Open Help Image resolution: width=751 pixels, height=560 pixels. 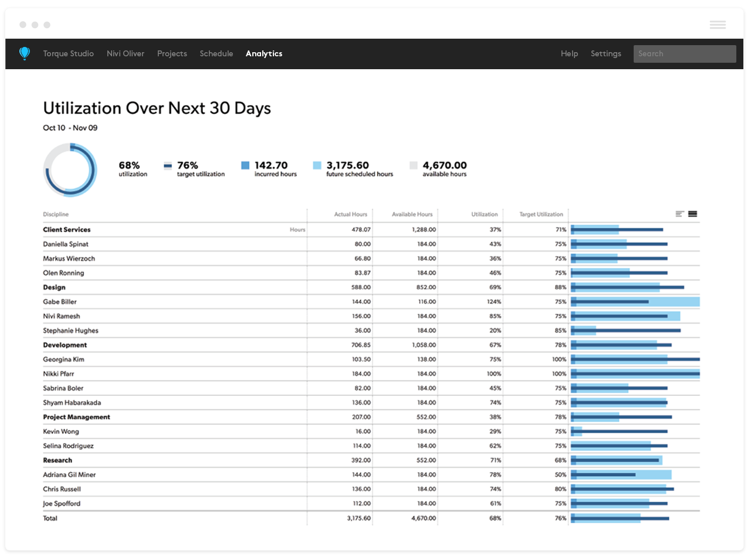point(569,53)
